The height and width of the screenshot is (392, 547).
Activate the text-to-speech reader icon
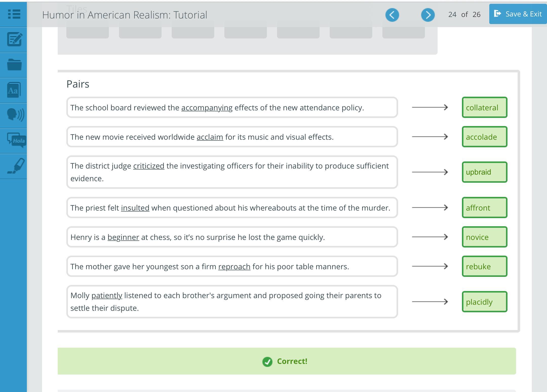15,115
